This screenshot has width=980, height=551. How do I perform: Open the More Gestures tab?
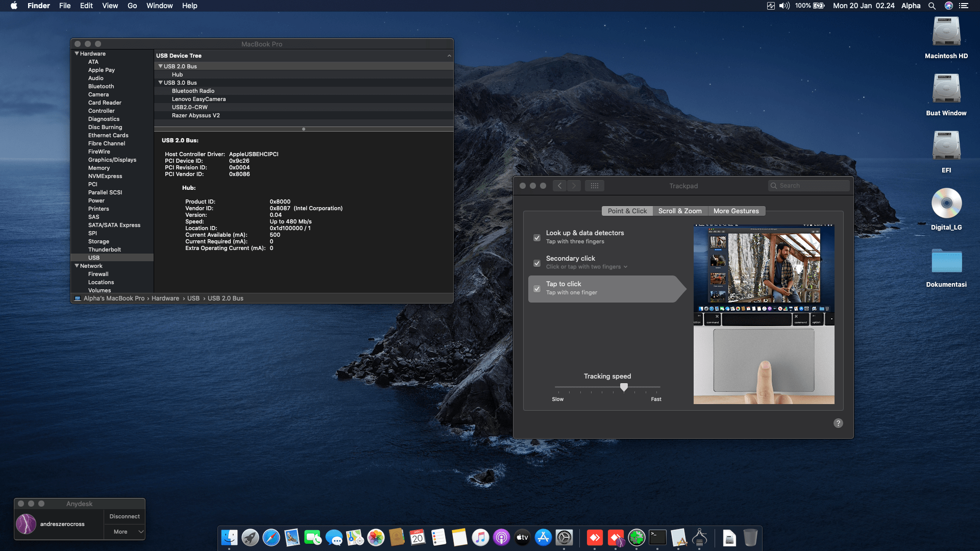736,211
